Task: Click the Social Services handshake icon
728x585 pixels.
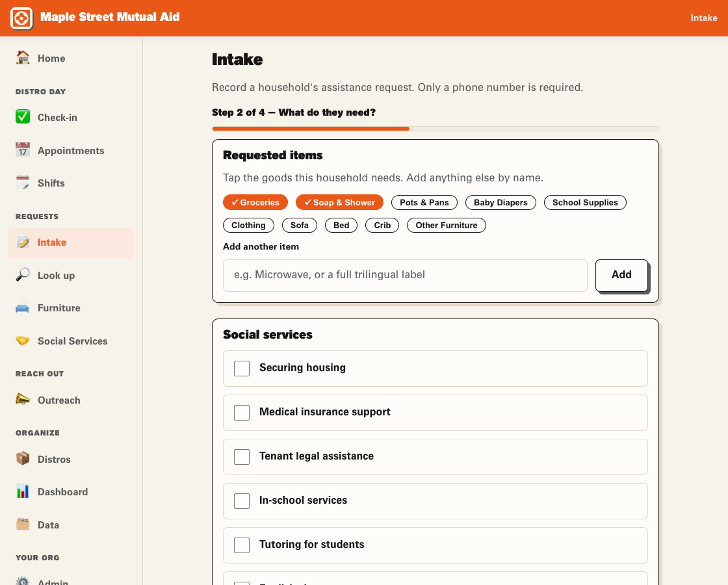Action: [x=22, y=341]
